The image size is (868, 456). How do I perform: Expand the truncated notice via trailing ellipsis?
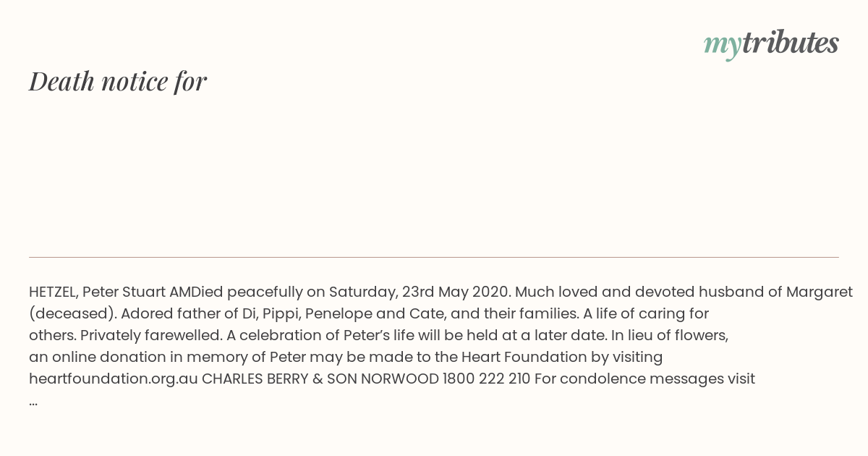pos(33,402)
